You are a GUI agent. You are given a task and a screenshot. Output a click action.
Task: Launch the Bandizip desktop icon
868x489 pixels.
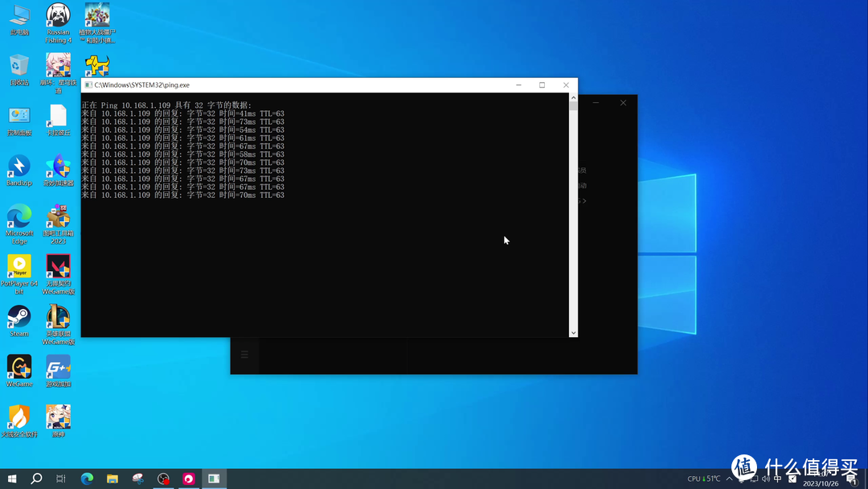(19, 167)
